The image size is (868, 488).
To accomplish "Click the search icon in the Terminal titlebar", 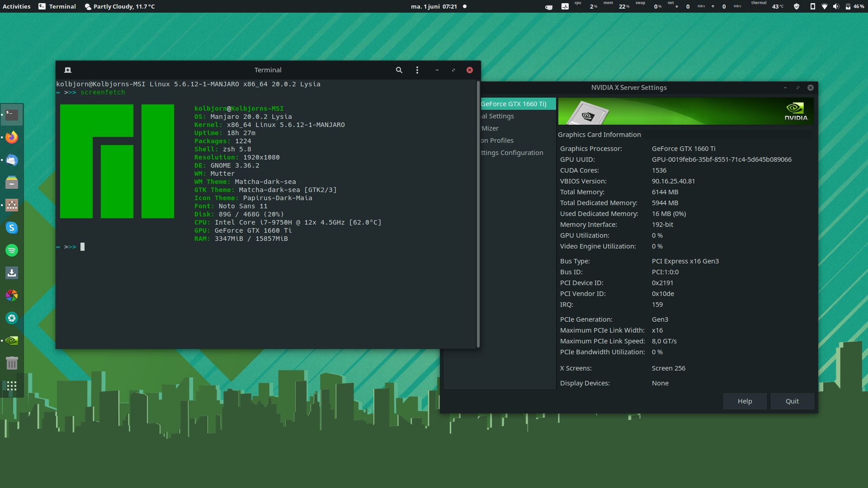I will pyautogui.click(x=399, y=70).
